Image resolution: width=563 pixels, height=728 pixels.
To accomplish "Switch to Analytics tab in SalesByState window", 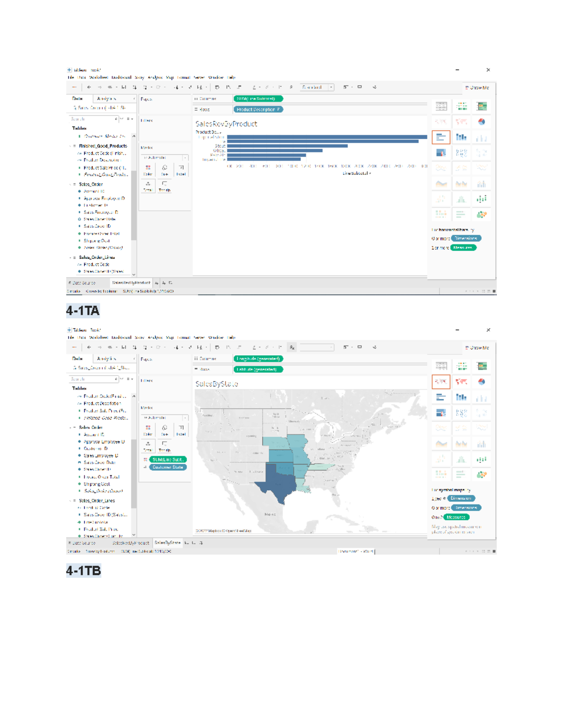I will coord(107,359).
